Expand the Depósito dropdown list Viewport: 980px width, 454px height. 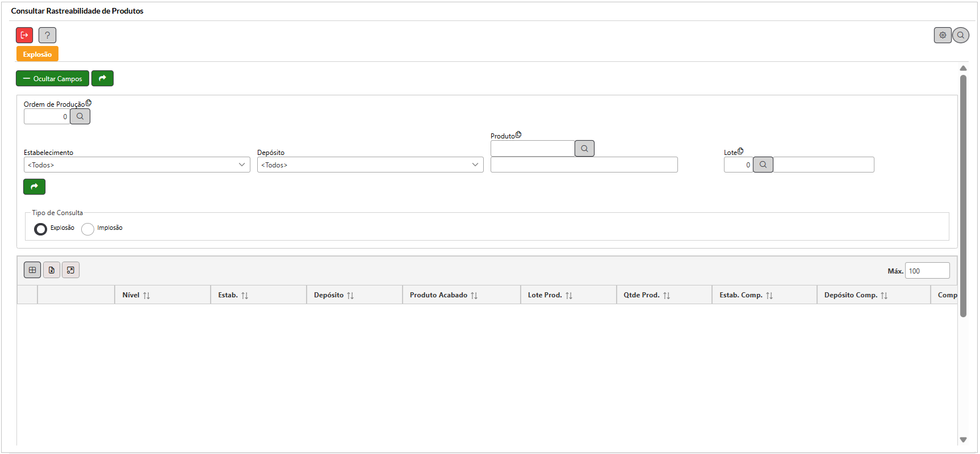coord(370,165)
